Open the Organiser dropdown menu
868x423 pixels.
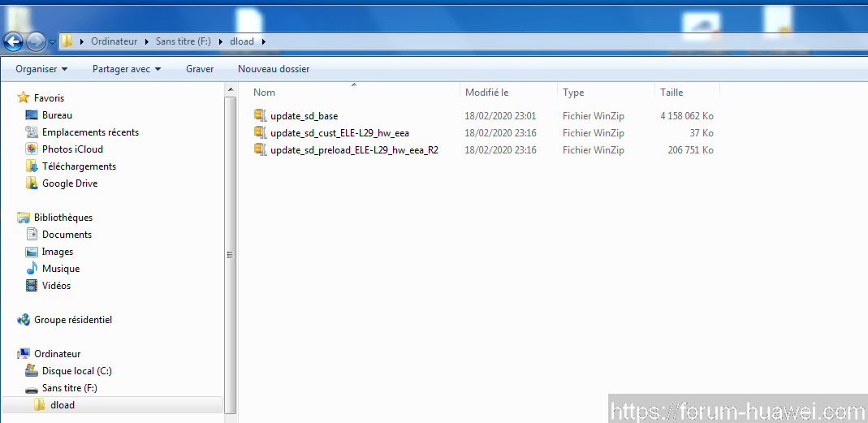click(41, 69)
